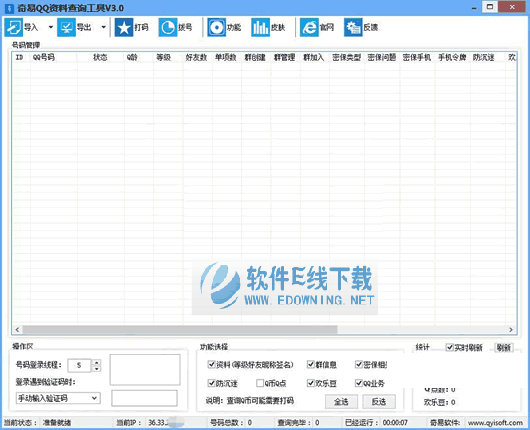Toggle the 防沉迷 checkbox
This screenshot has width=530, height=430.
[212, 383]
